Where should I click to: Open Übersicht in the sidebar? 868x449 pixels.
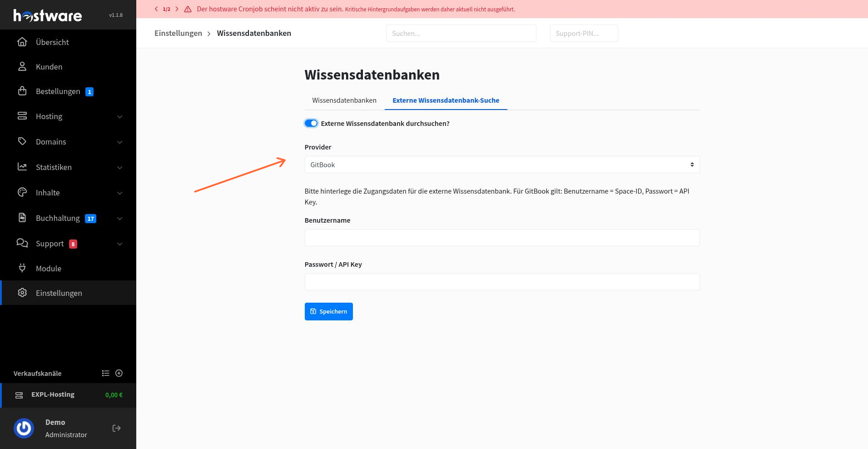tap(68, 42)
